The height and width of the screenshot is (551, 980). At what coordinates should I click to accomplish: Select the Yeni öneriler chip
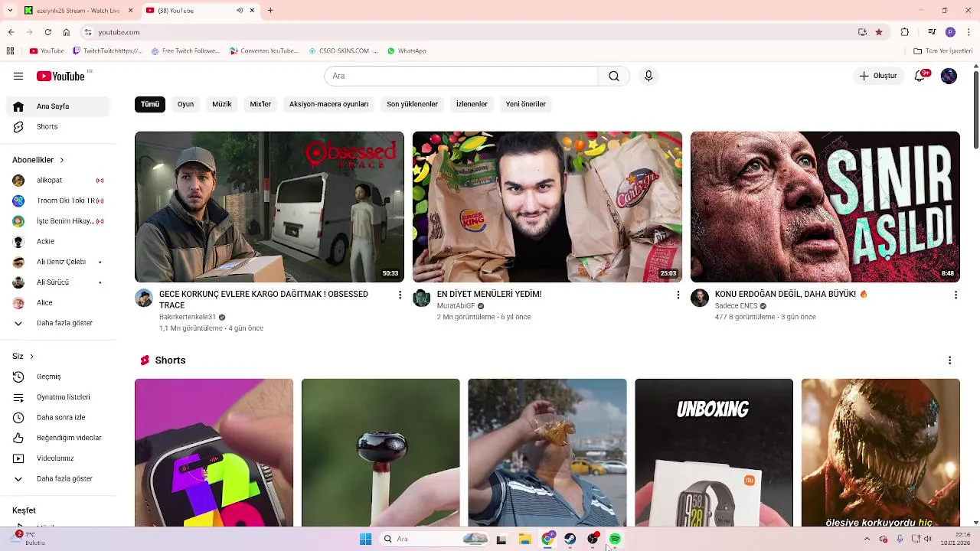(x=526, y=104)
